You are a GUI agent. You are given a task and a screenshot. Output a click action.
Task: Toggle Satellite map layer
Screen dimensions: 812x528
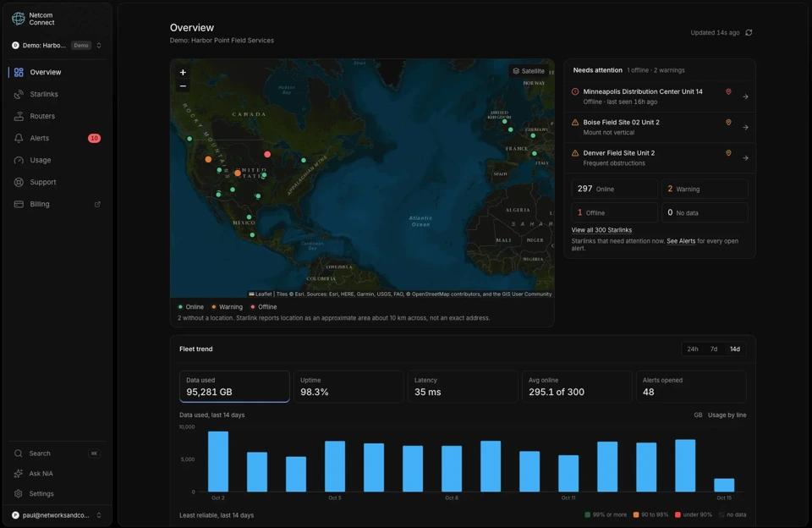(x=529, y=71)
